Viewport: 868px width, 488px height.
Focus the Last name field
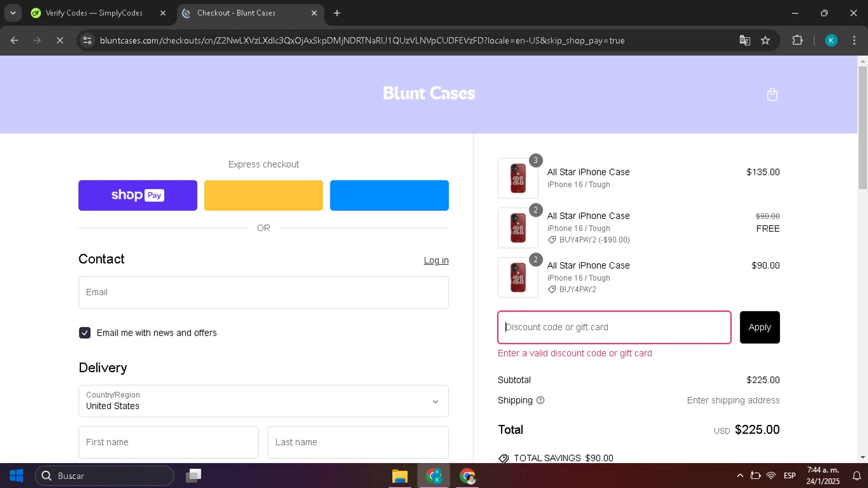[x=358, y=442]
